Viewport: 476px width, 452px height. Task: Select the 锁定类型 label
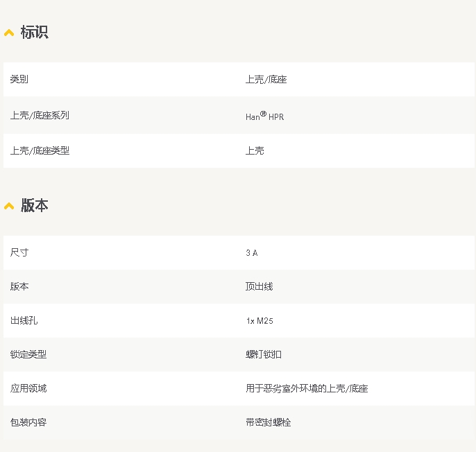click(x=28, y=354)
